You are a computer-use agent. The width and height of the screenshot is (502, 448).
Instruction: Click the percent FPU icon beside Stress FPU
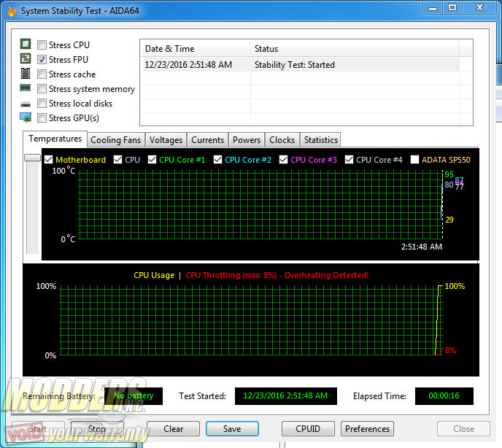pos(26,58)
